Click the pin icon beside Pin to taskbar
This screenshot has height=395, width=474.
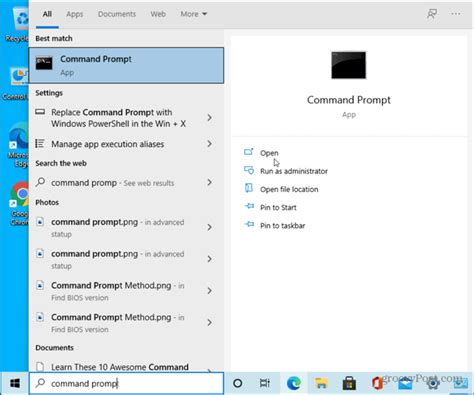coord(249,224)
